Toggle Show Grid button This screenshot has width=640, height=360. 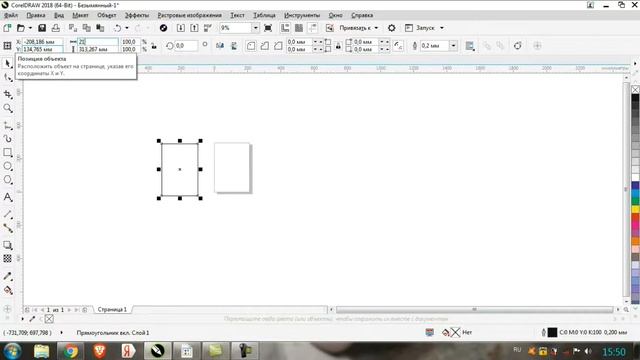299,28
